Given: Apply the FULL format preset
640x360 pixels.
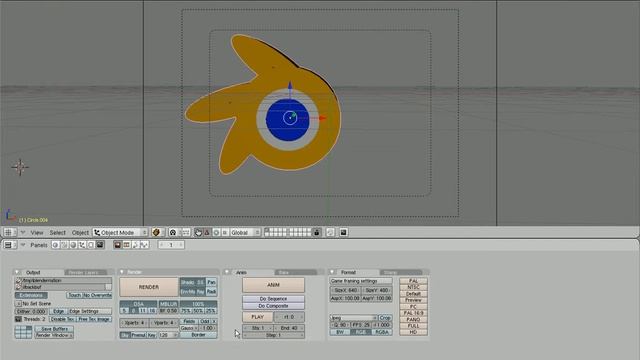Looking at the screenshot, I should (x=413, y=326).
